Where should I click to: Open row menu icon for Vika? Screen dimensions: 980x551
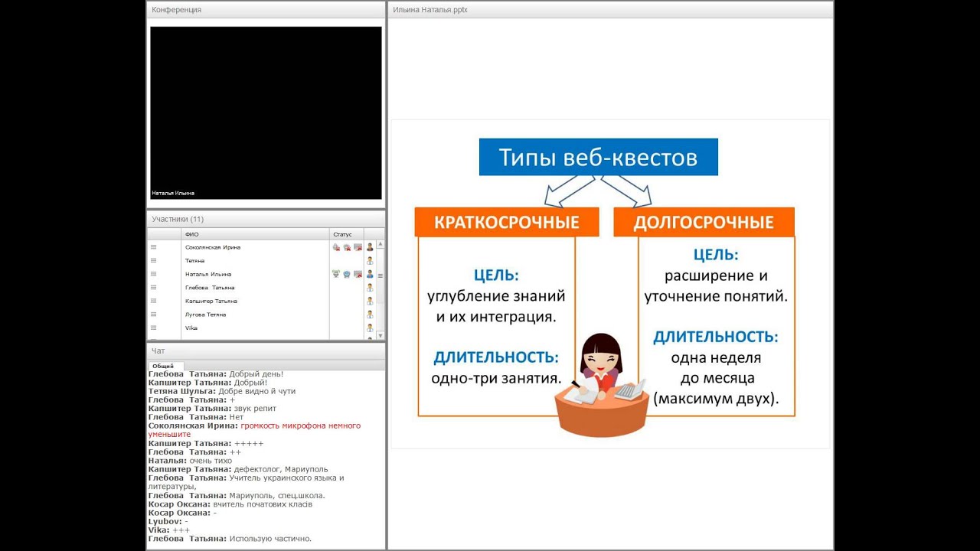[x=153, y=328]
